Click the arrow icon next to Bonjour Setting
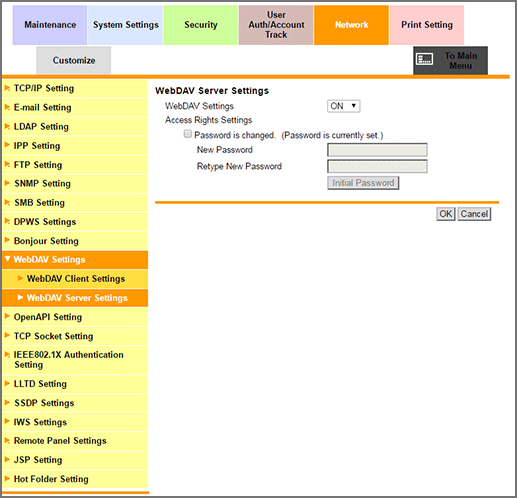 (x=7, y=240)
